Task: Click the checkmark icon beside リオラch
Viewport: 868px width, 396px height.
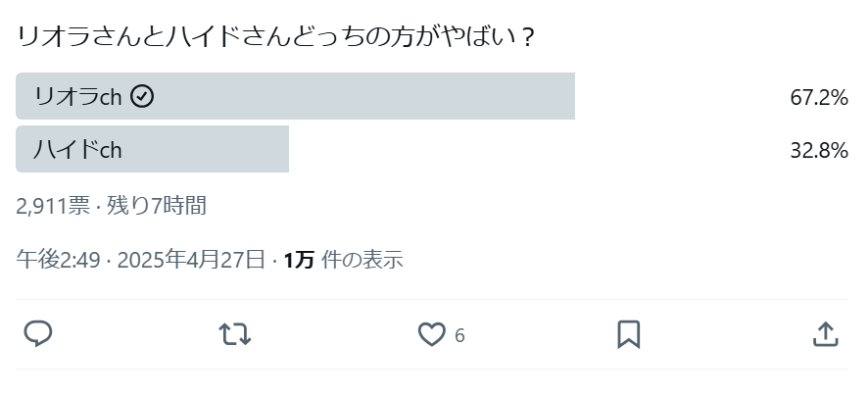Action: coord(142,96)
